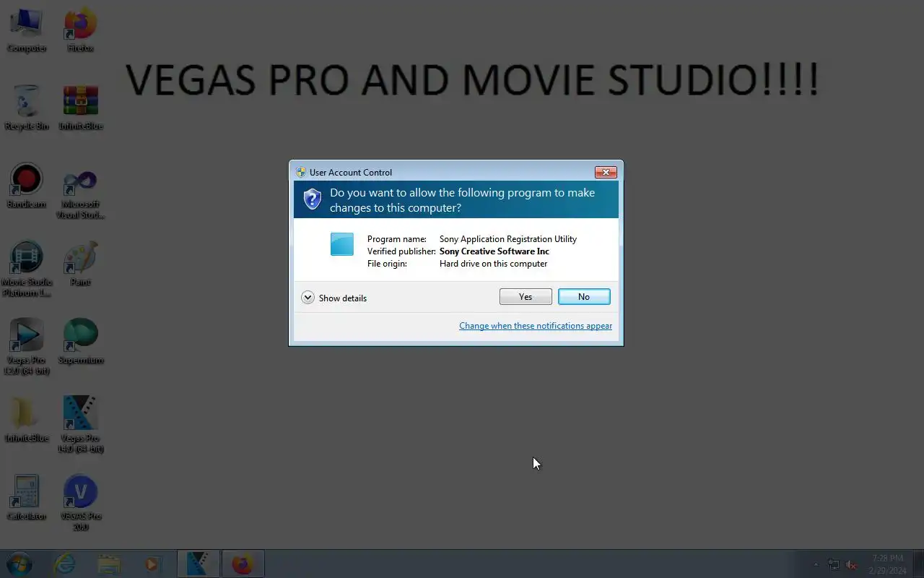
Task: Switch to Firefox taskbar window
Action: (x=243, y=564)
